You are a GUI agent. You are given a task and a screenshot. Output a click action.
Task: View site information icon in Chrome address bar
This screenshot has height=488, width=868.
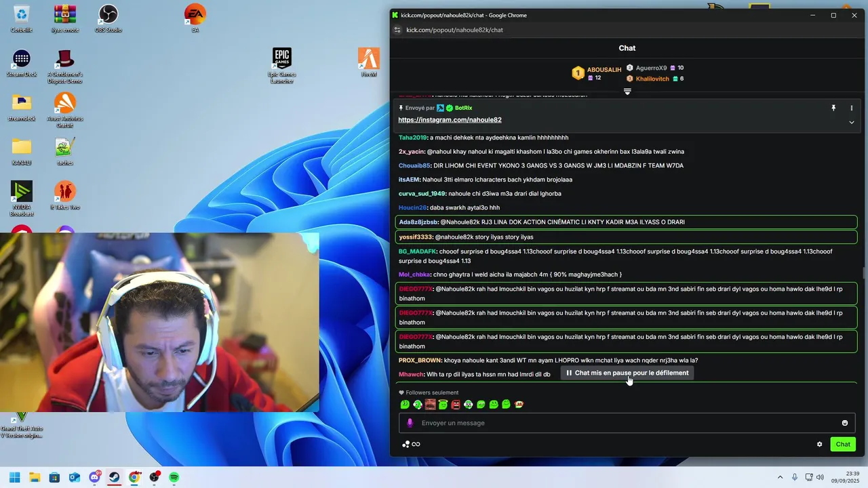click(x=398, y=30)
